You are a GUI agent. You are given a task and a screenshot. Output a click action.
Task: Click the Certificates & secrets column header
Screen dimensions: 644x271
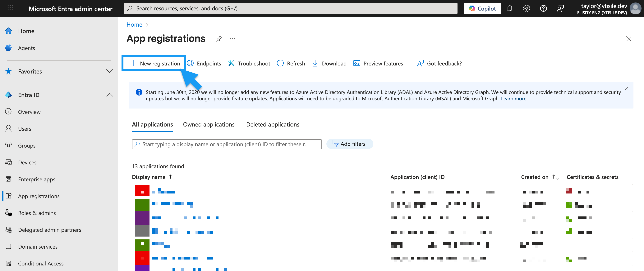[592, 177]
